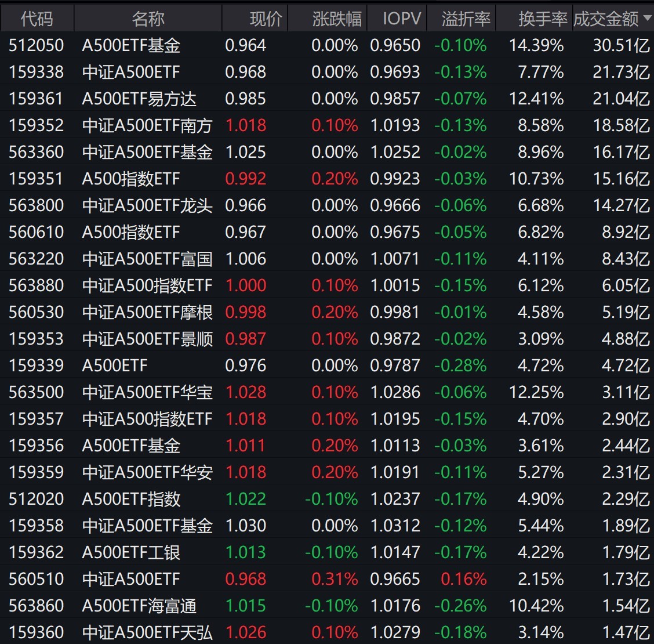
Task: Click the 名称 column header
Action: click(148, 19)
